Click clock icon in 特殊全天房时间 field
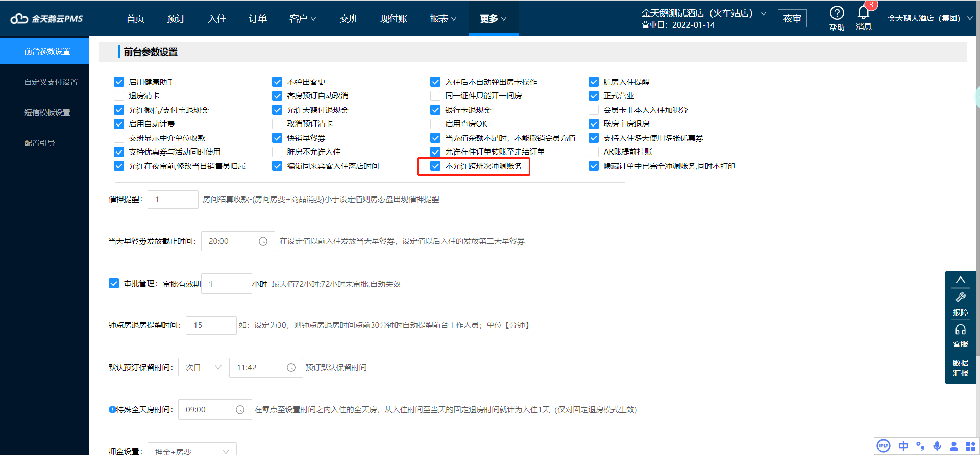Image resolution: width=980 pixels, height=455 pixels. pos(240,410)
